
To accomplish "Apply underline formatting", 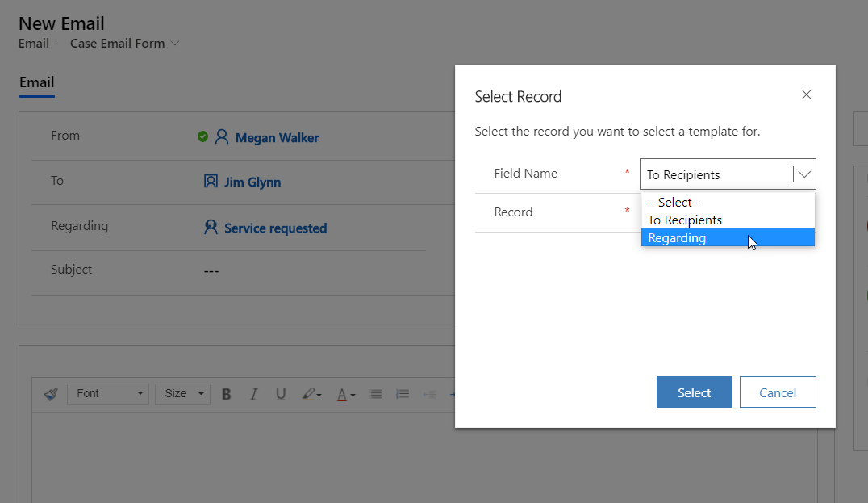I will coord(281,394).
